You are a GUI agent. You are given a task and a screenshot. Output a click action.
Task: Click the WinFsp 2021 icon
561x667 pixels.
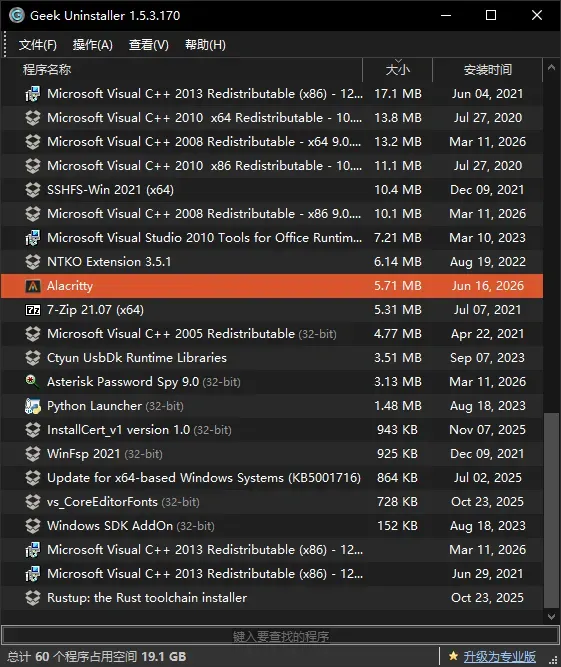pyautogui.click(x=33, y=454)
